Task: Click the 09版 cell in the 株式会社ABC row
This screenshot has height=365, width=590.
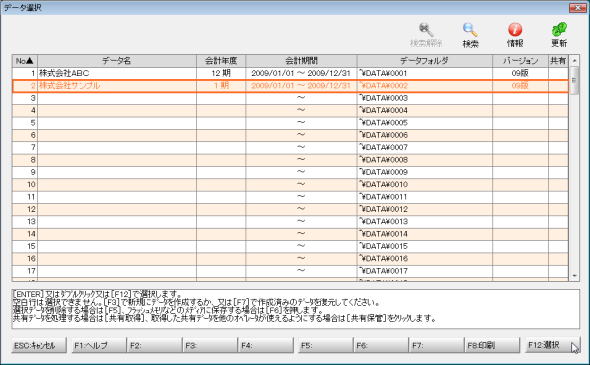Action: click(520, 73)
